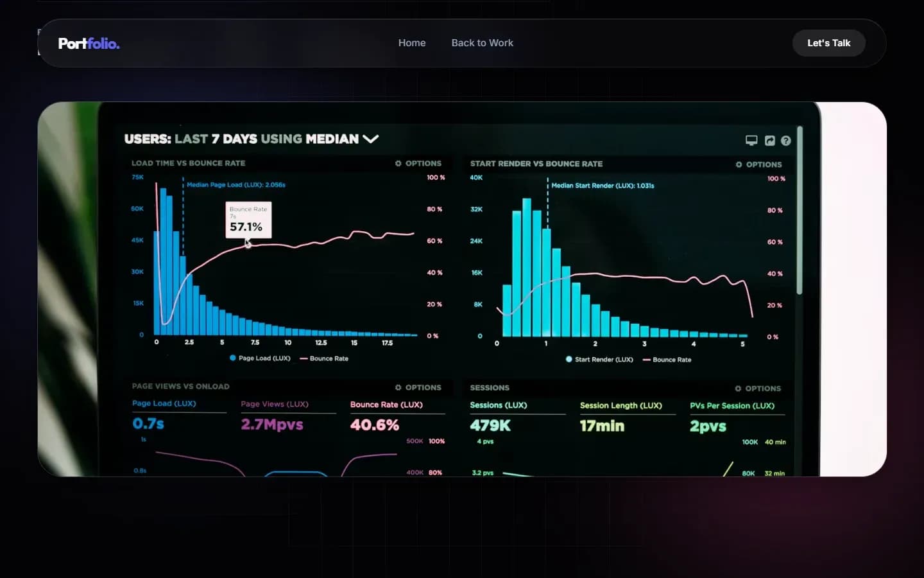Click the 479K sessions value
The width and height of the screenshot is (924, 578).
(490, 426)
